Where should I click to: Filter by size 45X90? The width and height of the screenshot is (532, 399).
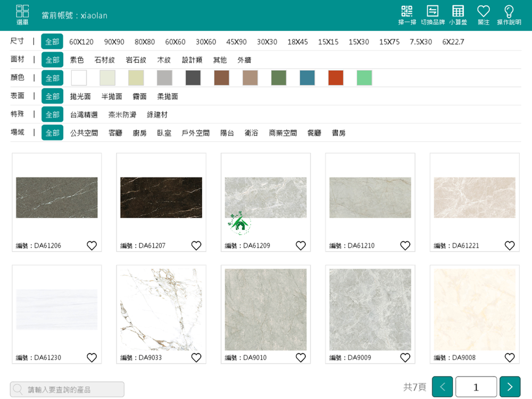point(237,41)
